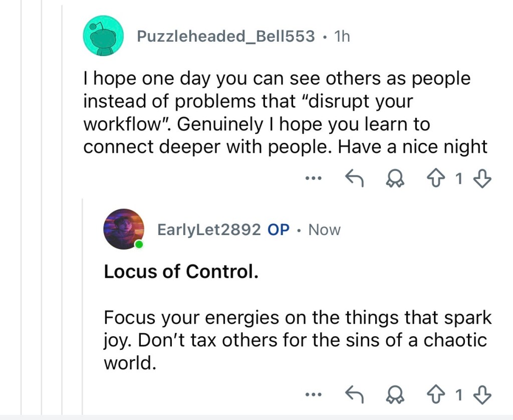Collapse the thread line beside EarlyLet2892's reply
This screenshot has width=513, height=420.
coord(83,301)
